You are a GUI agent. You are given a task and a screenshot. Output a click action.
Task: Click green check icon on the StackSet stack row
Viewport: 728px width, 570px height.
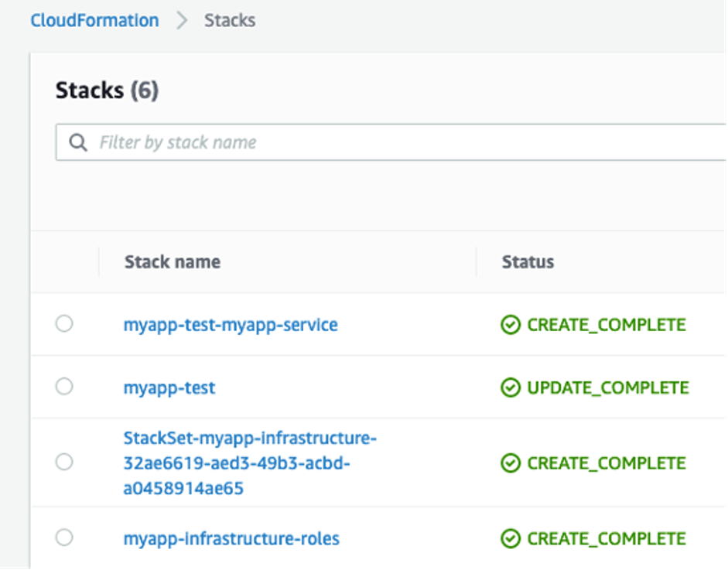(511, 463)
